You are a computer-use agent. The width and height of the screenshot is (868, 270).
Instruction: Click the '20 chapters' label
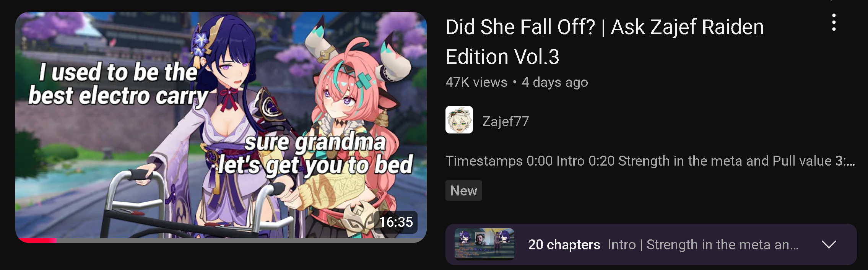(564, 244)
